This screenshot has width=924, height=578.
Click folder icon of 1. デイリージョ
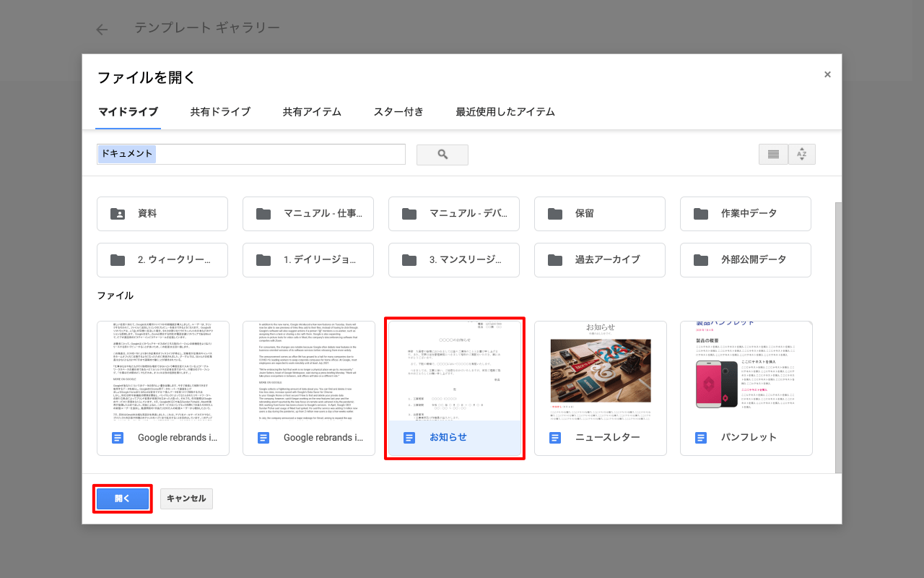pyautogui.click(x=263, y=260)
